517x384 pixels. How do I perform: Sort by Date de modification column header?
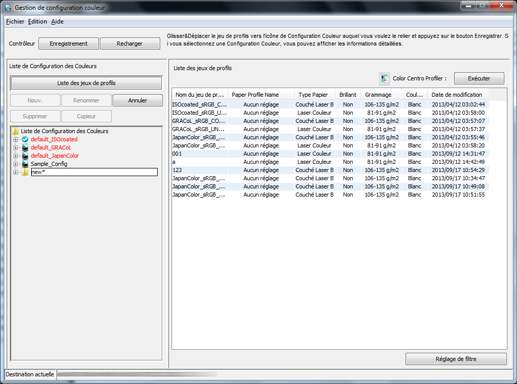click(x=457, y=95)
